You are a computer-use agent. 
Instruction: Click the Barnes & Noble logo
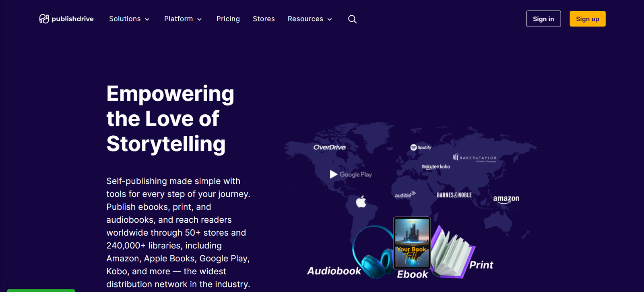pos(454,195)
